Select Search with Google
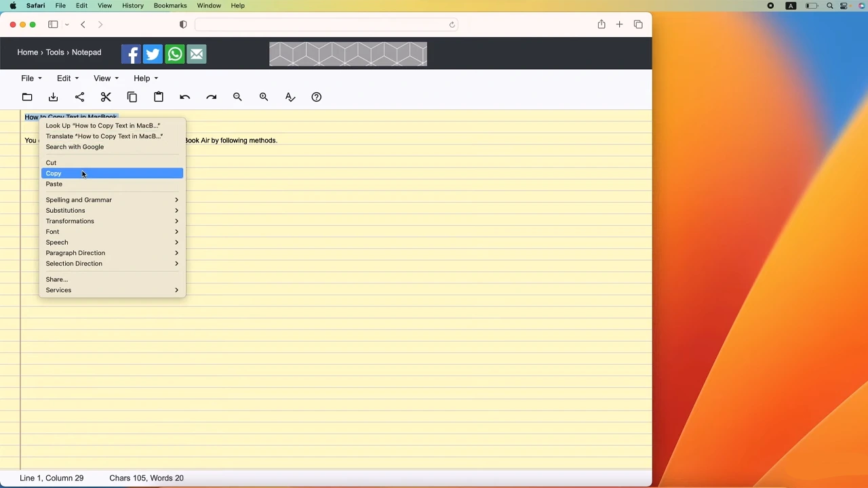The height and width of the screenshot is (488, 868). pyautogui.click(x=112, y=147)
